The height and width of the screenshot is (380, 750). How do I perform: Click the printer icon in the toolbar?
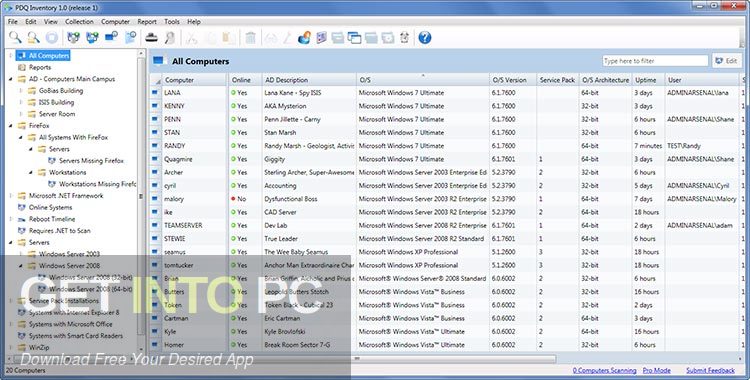coord(151,37)
